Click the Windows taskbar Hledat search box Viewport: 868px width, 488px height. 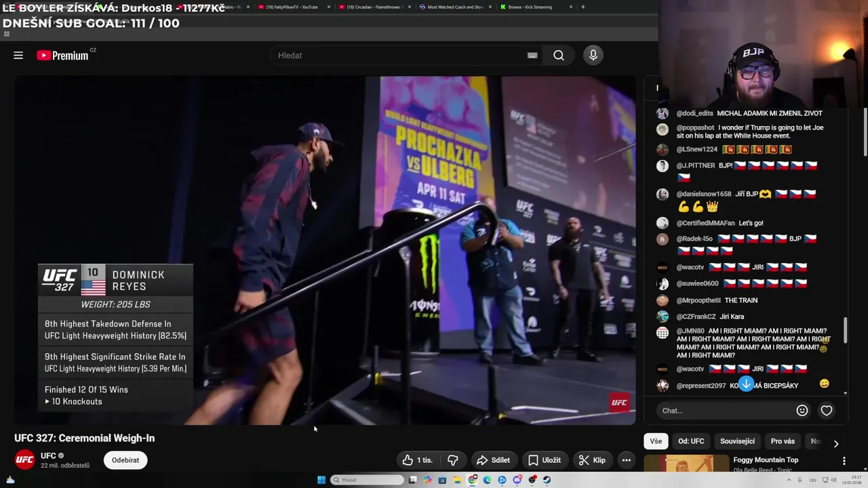pyautogui.click(x=368, y=480)
